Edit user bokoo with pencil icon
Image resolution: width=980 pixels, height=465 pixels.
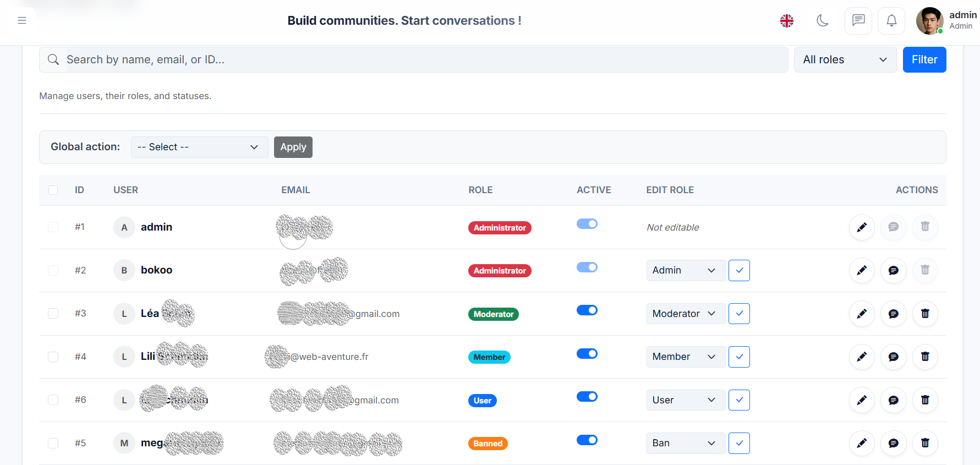pyautogui.click(x=862, y=270)
